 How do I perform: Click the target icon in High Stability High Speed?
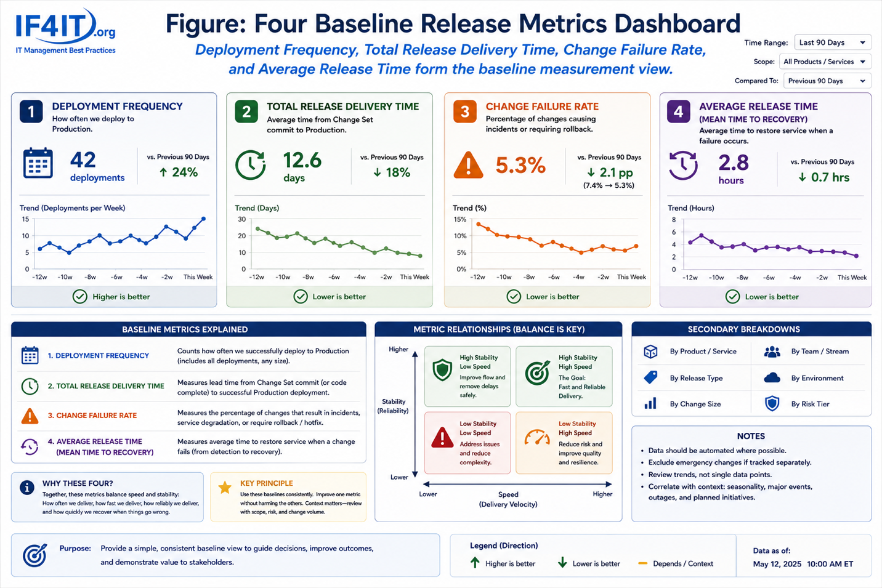point(537,373)
